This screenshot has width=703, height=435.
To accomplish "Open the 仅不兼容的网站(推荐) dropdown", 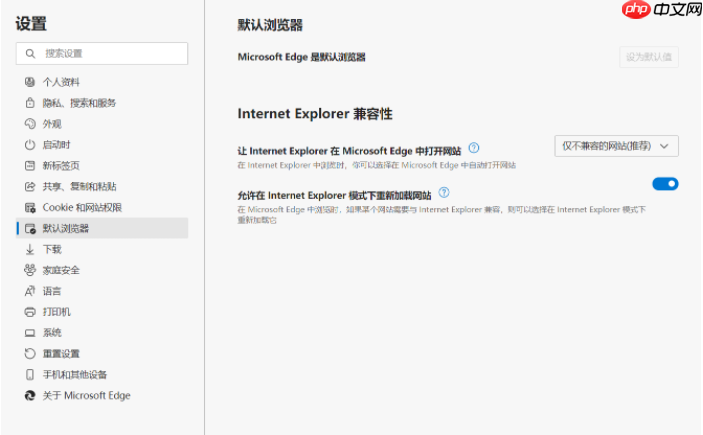I will [616, 146].
